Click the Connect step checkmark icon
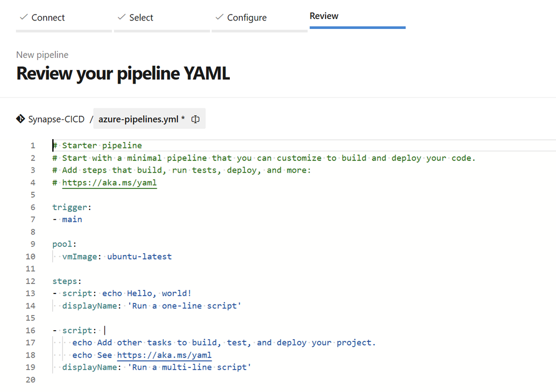 coord(23,17)
